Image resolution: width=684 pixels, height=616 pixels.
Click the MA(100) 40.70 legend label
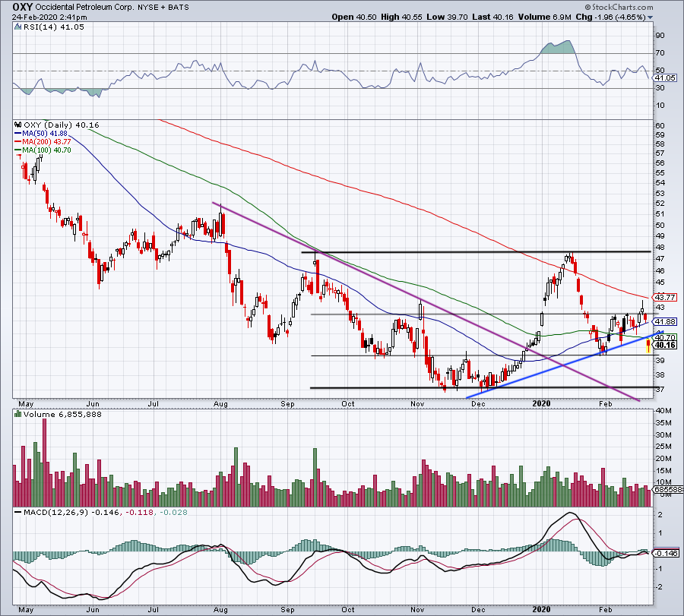[x=46, y=150]
